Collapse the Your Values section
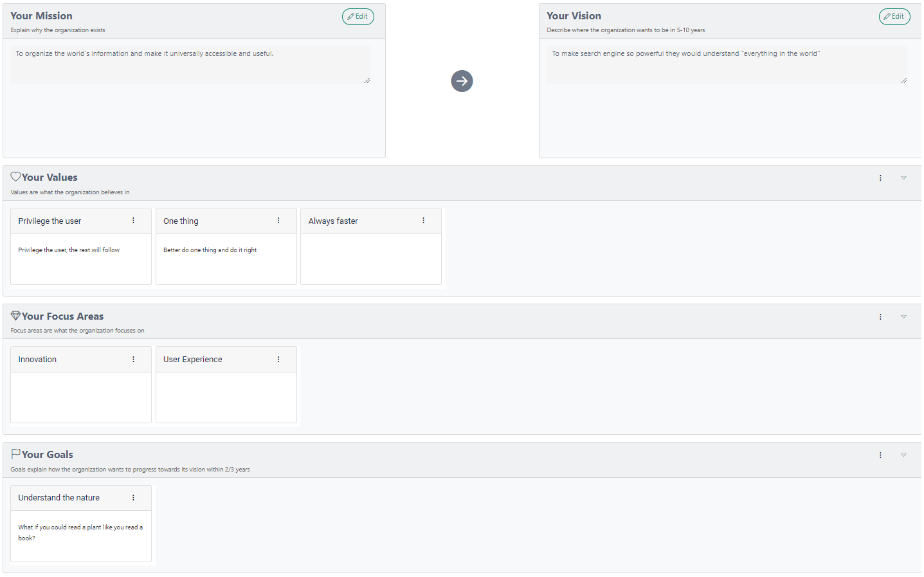 [903, 178]
